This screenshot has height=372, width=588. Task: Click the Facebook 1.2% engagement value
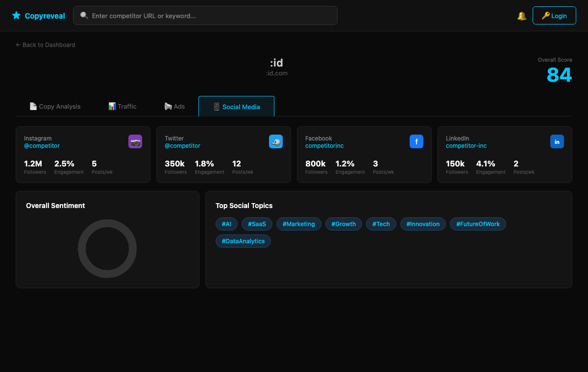[345, 163]
